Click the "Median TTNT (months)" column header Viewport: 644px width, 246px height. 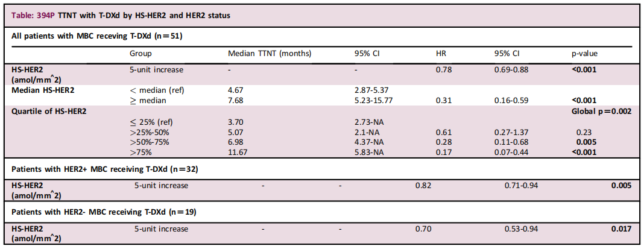(x=270, y=54)
